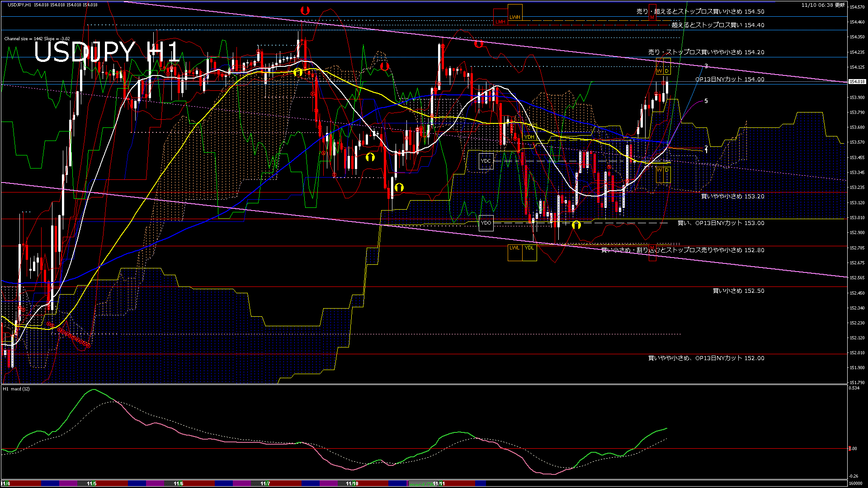Click the 11/10 date label on timeline

click(352, 484)
